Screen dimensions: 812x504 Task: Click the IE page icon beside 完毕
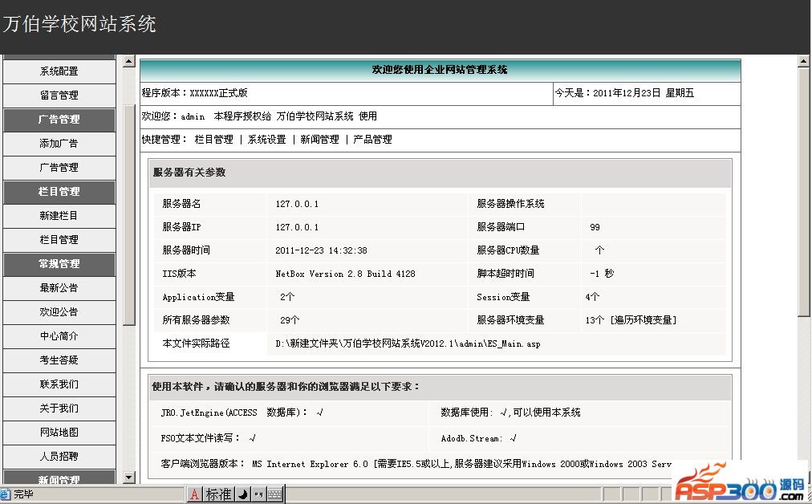(5, 494)
